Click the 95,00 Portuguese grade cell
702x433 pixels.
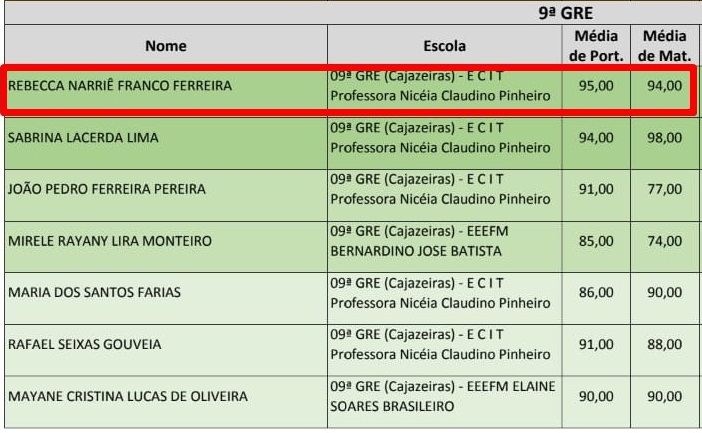[x=596, y=86]
